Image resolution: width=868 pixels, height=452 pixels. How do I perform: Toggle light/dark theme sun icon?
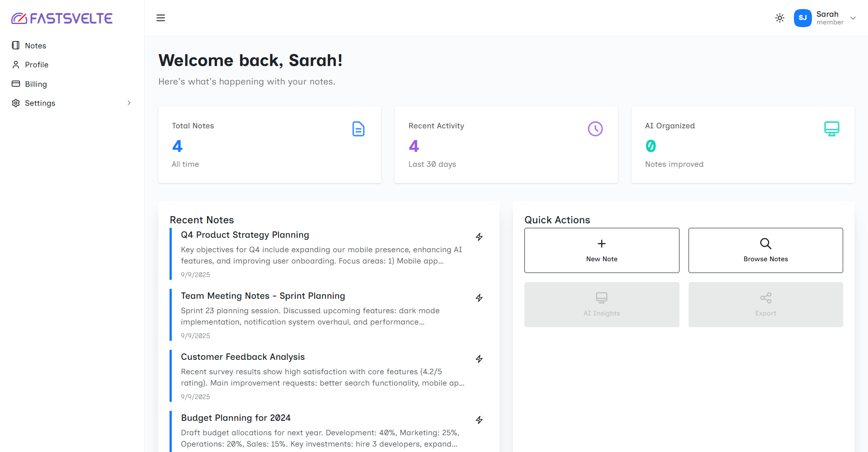click(779, 18)
